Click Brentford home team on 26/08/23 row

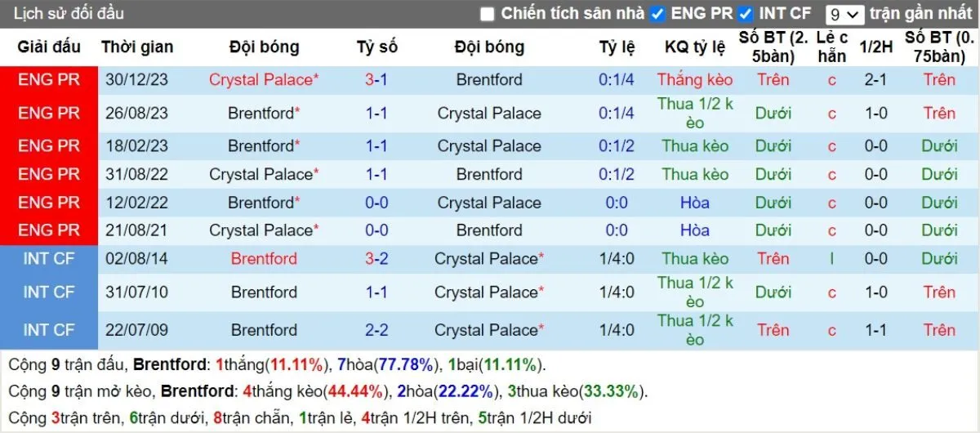(261, 114)
